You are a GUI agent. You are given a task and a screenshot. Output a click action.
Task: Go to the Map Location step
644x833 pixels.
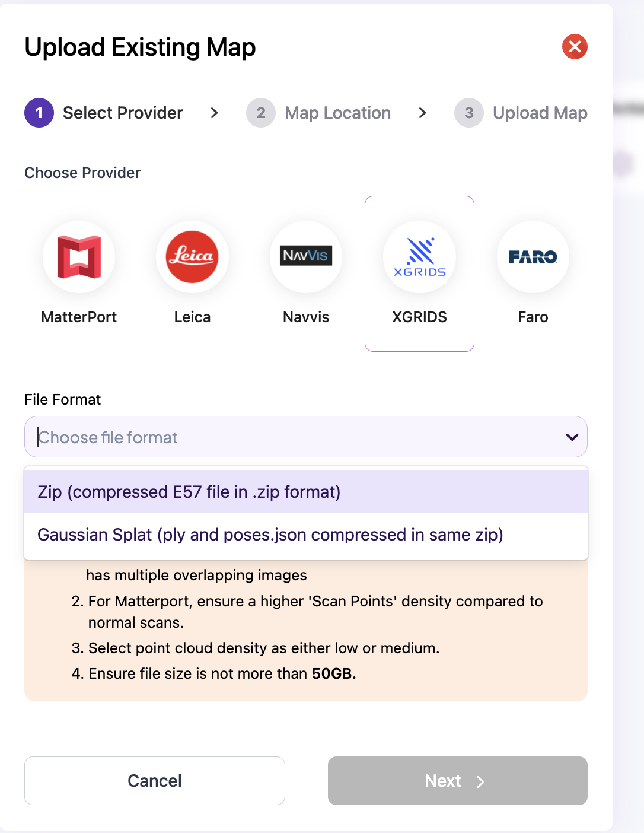[337, 113]
